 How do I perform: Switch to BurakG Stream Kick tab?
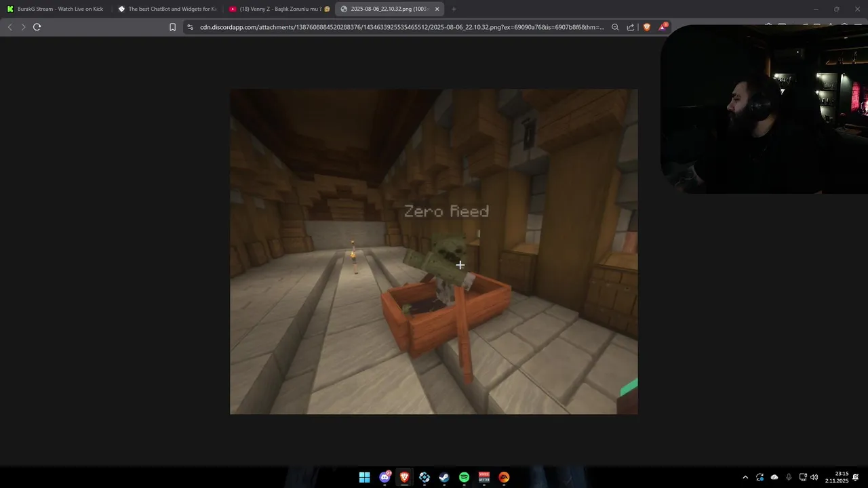point(56,9)
